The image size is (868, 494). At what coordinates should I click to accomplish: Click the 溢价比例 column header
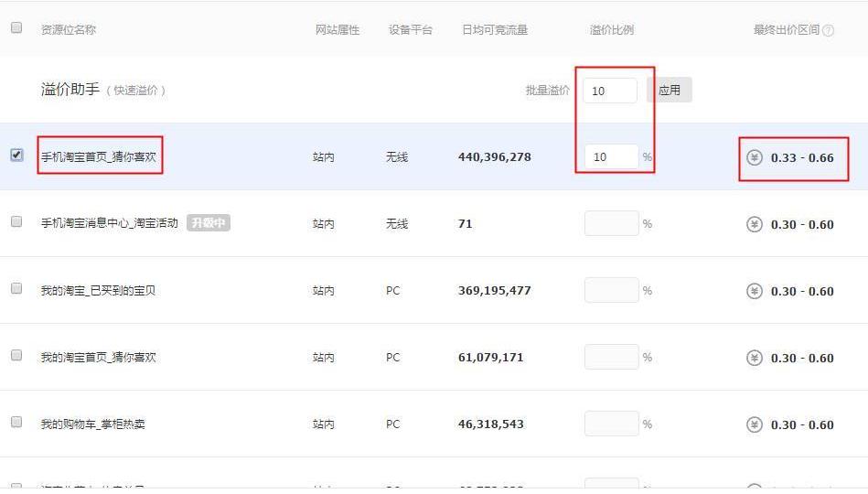tap(611, 30)
